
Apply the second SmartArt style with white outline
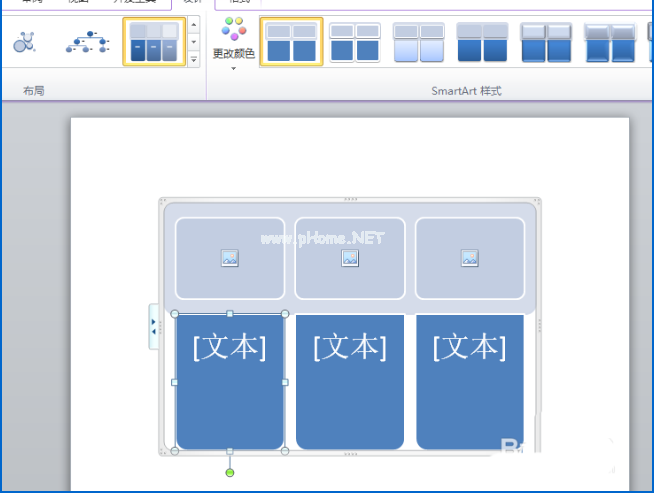coord(355,42)
